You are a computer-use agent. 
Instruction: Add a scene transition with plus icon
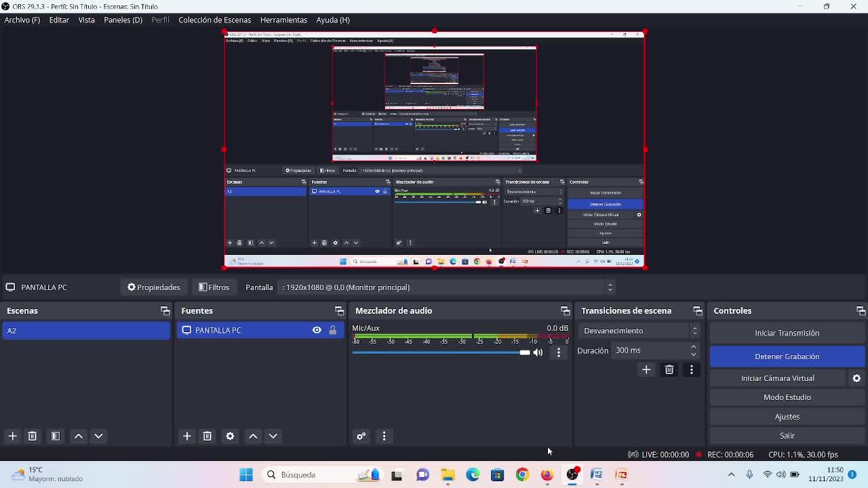(646, 369)
